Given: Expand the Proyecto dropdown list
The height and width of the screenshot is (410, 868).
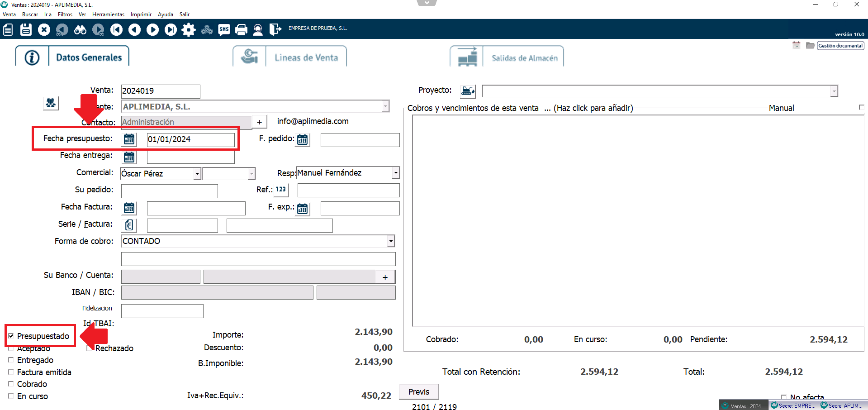Looking at the screenshot, I should click(834, 91).
